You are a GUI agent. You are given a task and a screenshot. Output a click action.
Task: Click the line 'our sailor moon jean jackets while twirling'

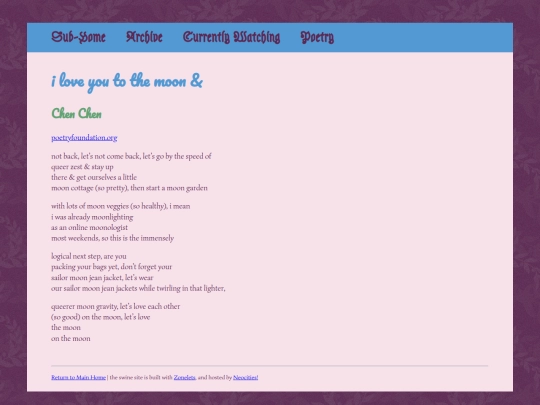pos(138,288)
